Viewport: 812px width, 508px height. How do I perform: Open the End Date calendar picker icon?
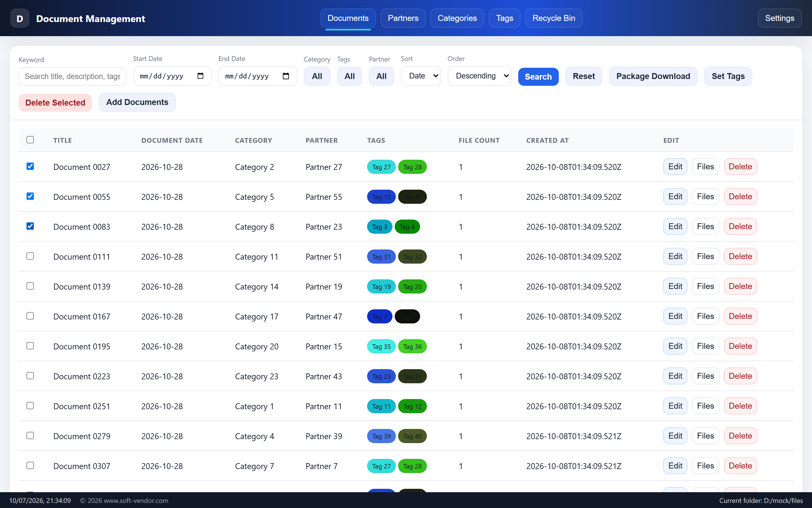tap(286, 76)
